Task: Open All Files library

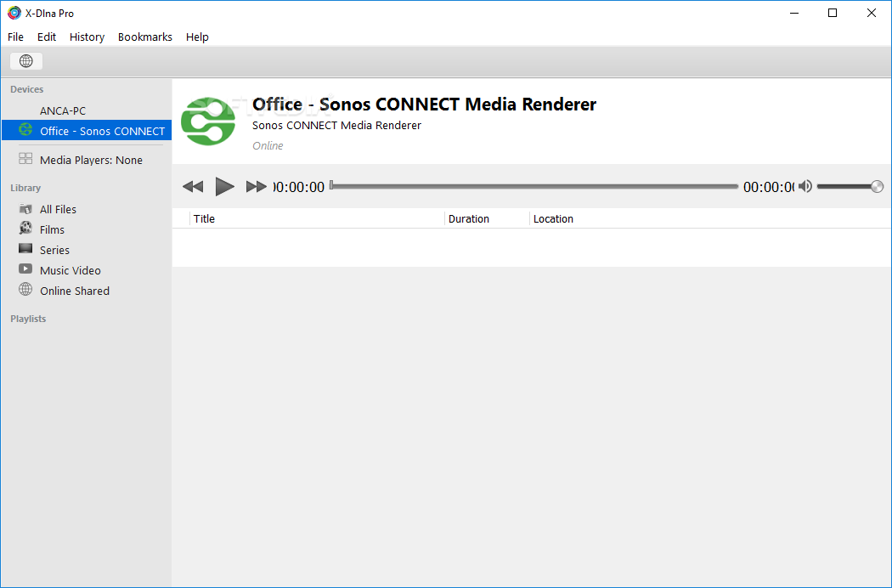Action: coord(58,210)
